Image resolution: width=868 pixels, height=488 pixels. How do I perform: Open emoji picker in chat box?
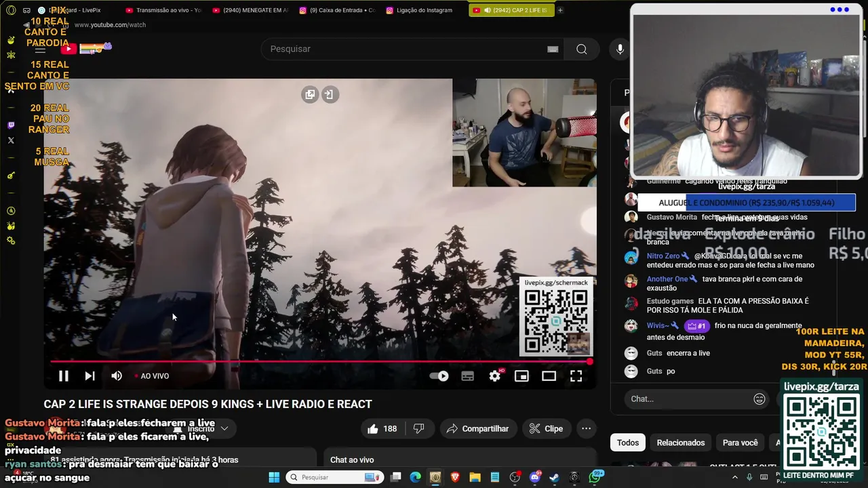pyautogui.click(x=759, y=399)
